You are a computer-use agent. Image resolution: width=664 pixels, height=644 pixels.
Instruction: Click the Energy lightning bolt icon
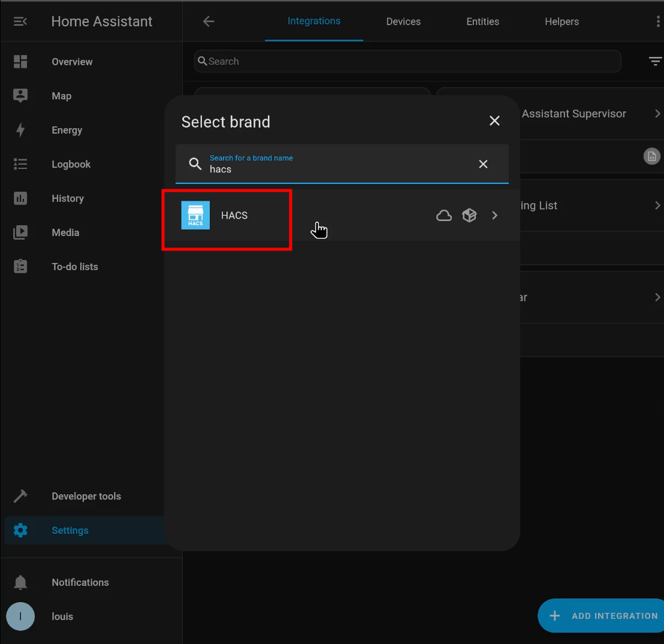point(20,130)
